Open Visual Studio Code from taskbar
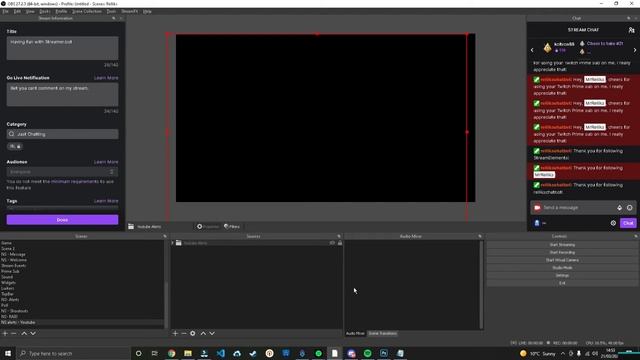This screenshot has width=640, height=360. [x=220, y=353]
